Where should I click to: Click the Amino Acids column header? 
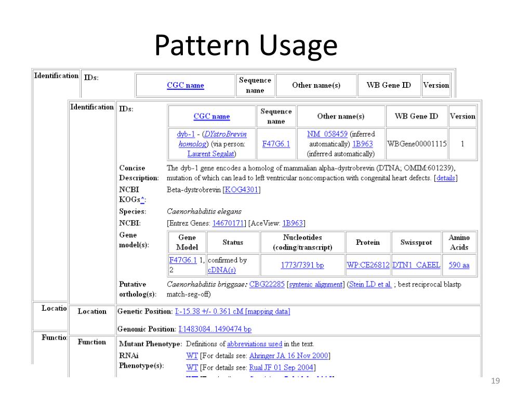[x=459, y=242]
